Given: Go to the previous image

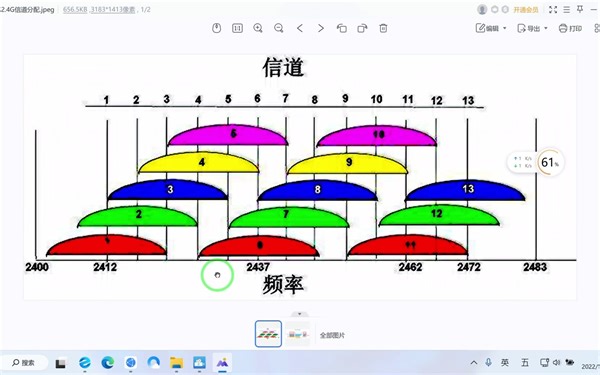Looking at the screenshot, I should point(300,28).
